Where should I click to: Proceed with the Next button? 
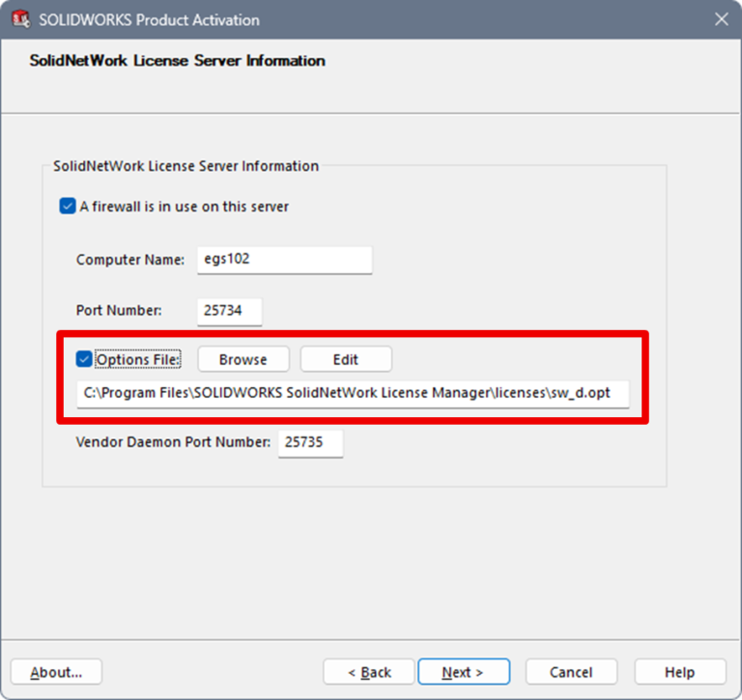point(464,672)
